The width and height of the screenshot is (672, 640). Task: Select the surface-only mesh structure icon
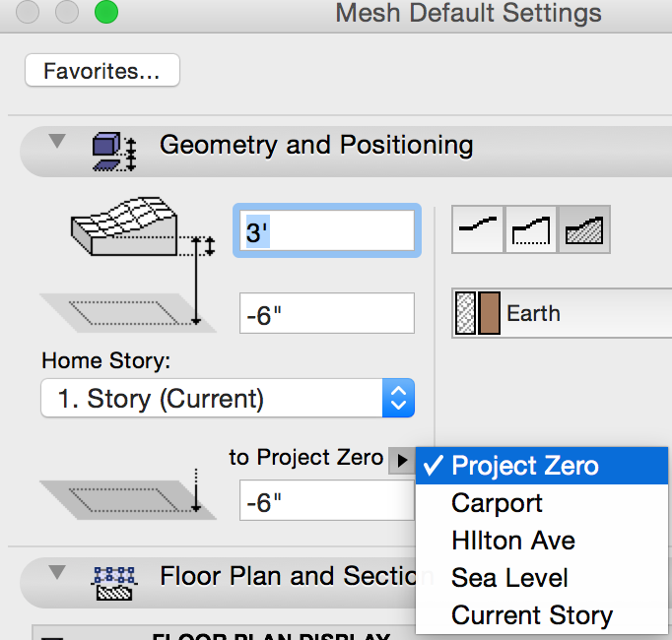(x=478, y=230)
